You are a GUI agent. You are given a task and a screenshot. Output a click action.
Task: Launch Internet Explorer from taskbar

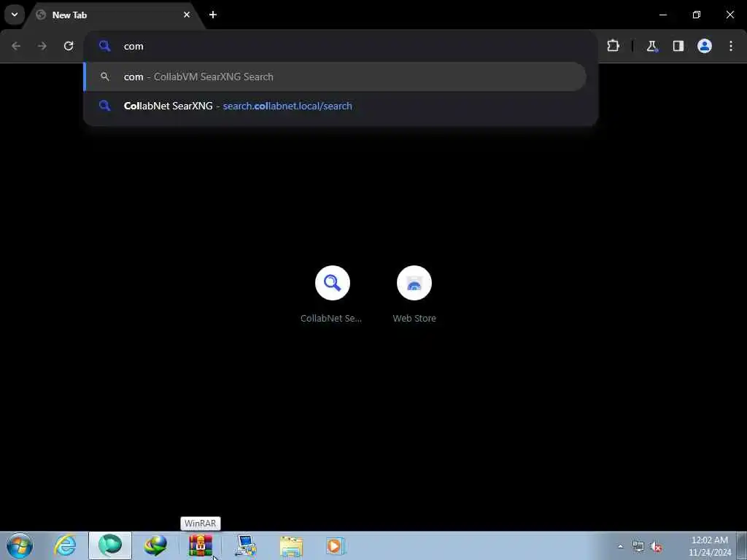(65, 545)
